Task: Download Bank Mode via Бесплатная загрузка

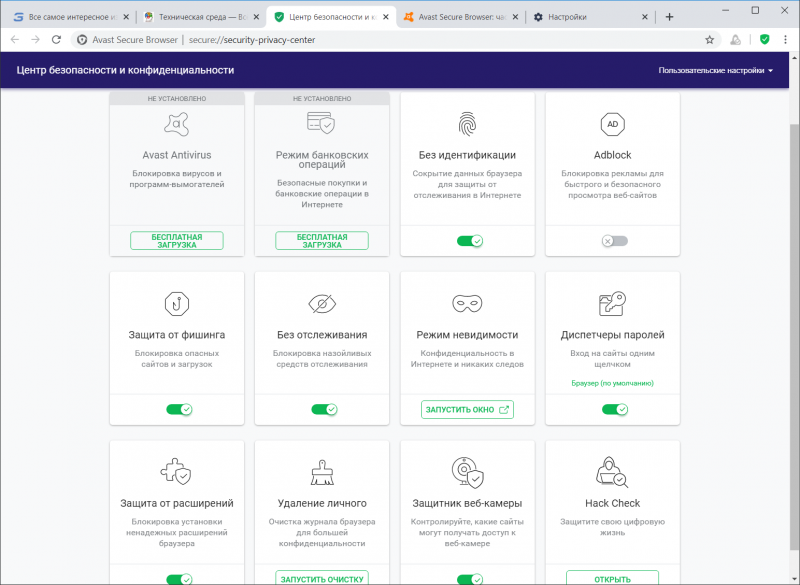Action: [322, 241]
